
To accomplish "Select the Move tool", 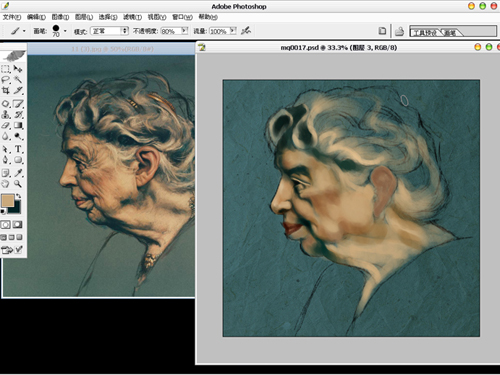I will [18, 69].
